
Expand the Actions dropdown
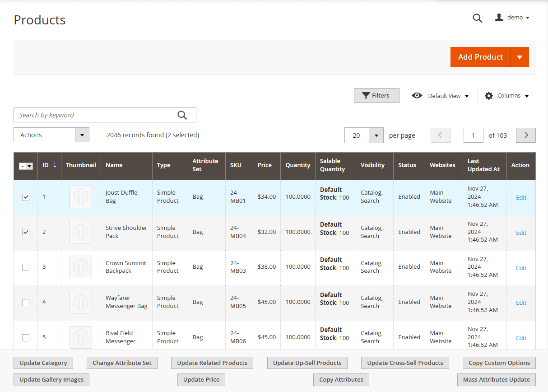(82, 135)
